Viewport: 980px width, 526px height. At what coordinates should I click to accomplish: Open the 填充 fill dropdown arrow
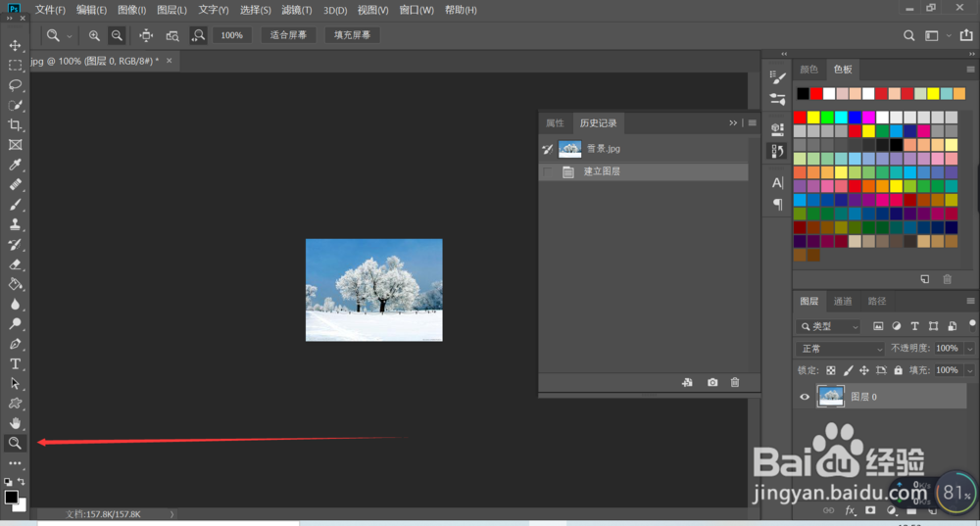[x=969, y=370]
